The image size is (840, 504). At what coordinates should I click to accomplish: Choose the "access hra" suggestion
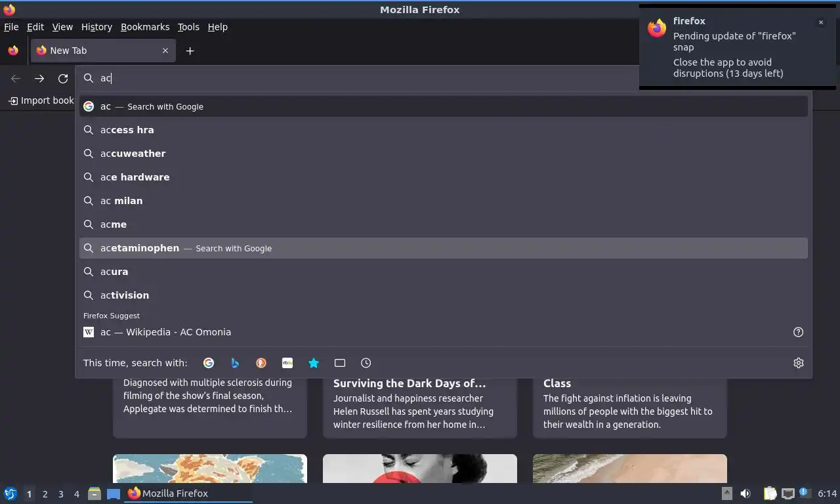coord(444,130)
